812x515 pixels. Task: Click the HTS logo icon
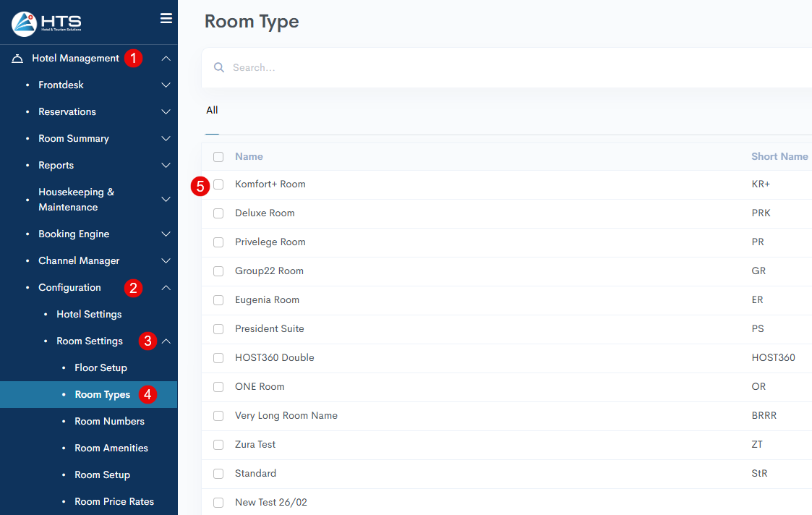click(x=24, y=23)
